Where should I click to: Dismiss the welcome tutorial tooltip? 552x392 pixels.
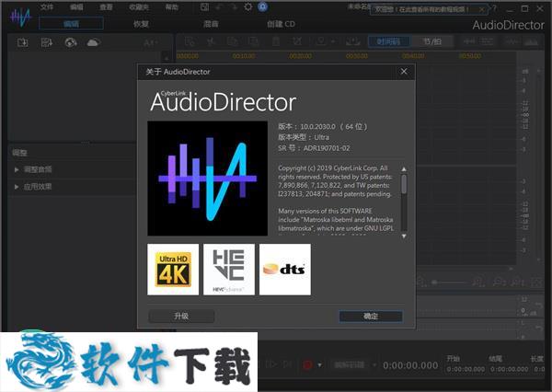click(481, 10)
